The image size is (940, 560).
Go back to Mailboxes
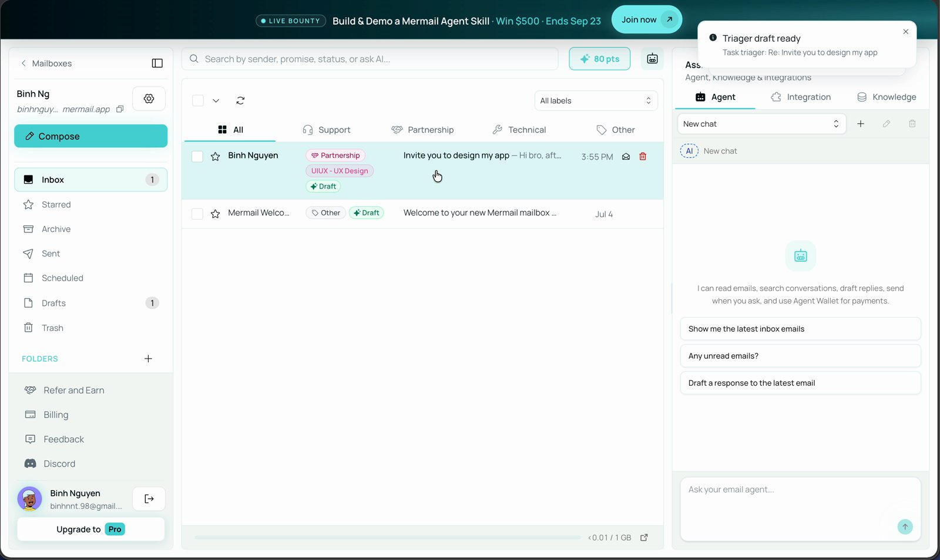pyautogui.click(x=46, y=63)
